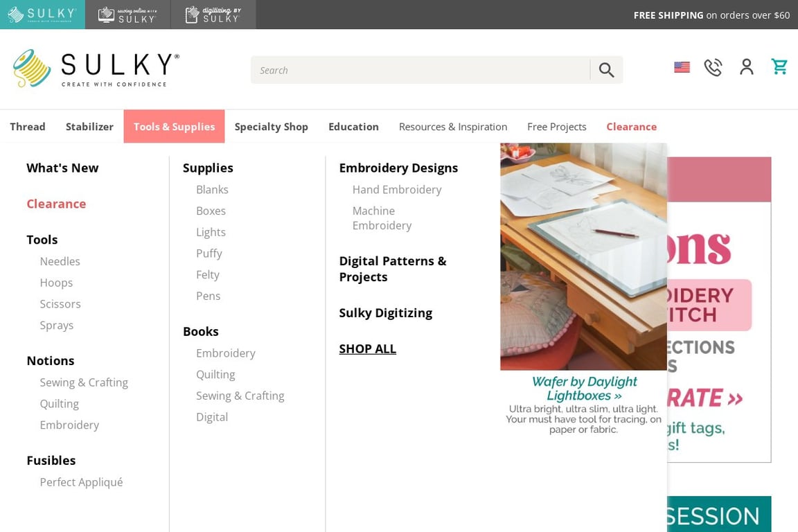Click the phone contact icon
Screen dimensions: 798x532
pos(713,67)
